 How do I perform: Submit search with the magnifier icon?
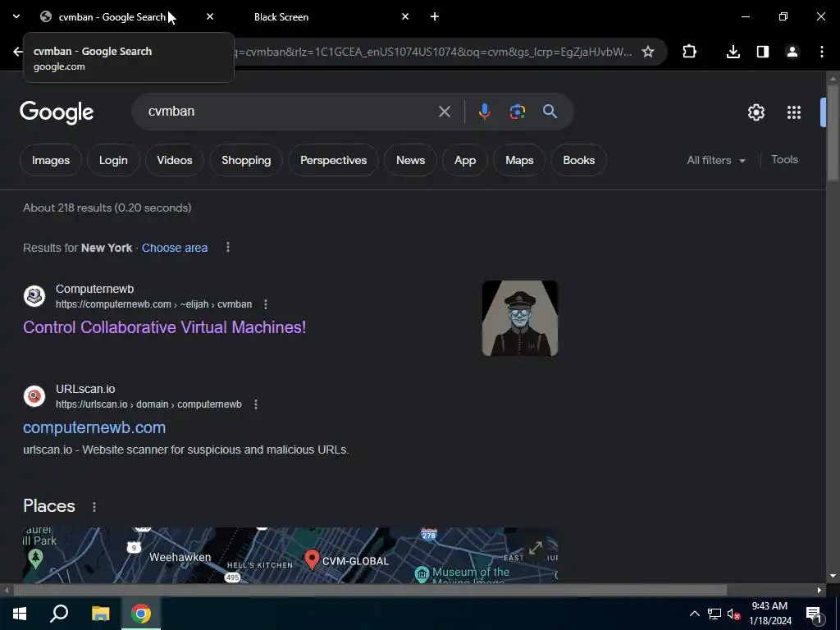[x=550, y=112]
